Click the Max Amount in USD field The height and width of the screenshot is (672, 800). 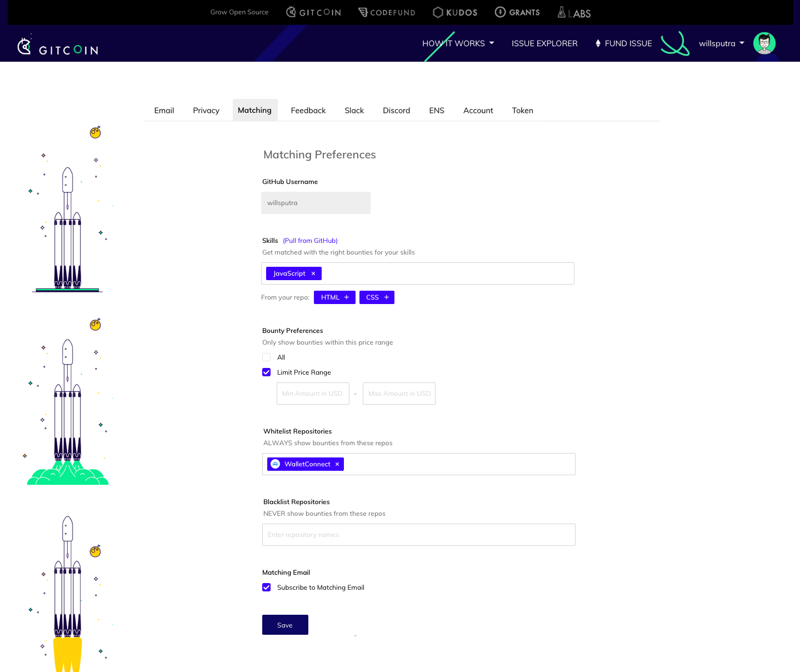point(399,394)
